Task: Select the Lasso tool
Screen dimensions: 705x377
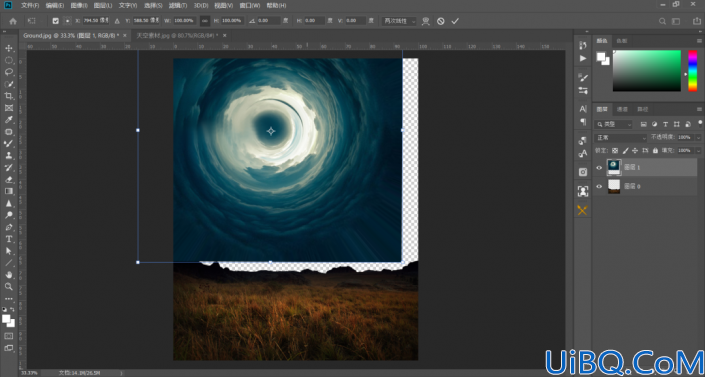Action: pos(9,72)
